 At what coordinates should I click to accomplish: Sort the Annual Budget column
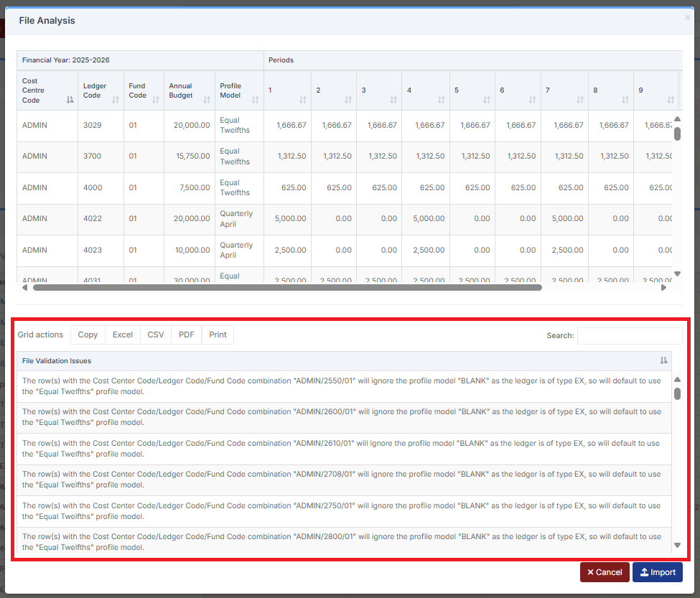[x=208, y=101]
